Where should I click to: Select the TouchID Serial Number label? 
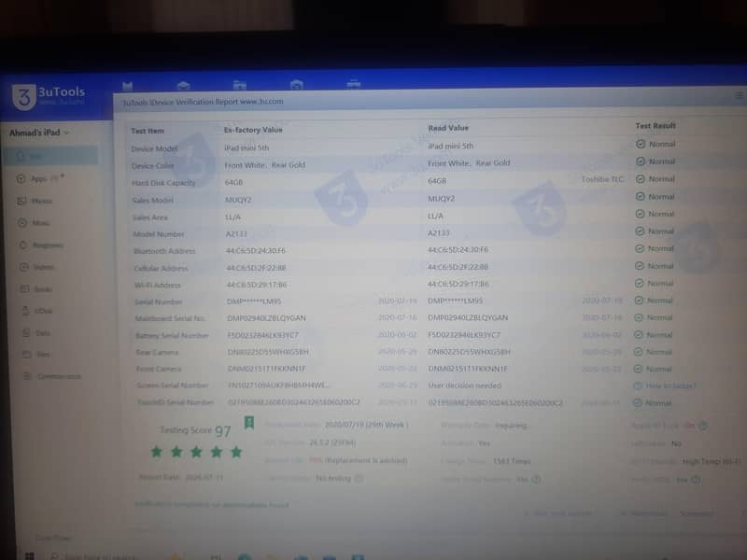point(176,402)
